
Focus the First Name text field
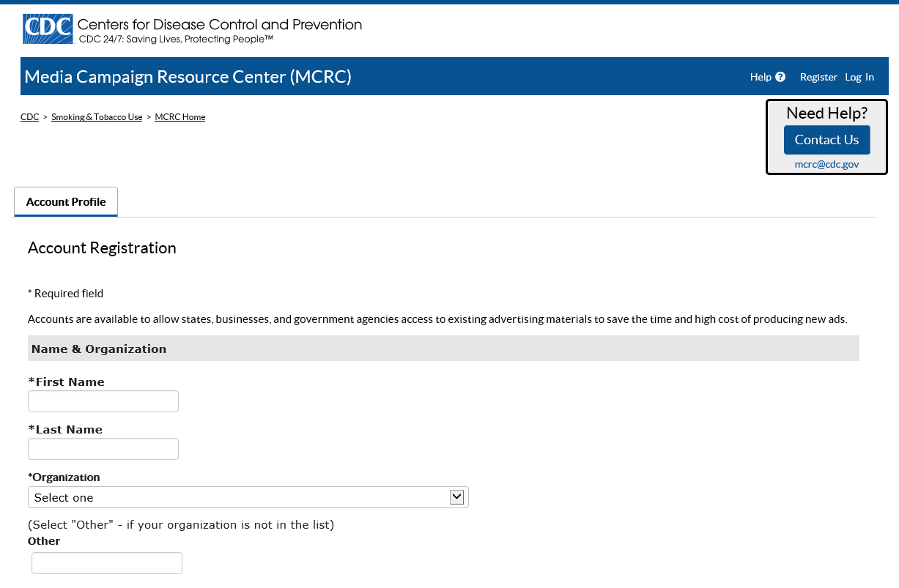click(103, 401)
